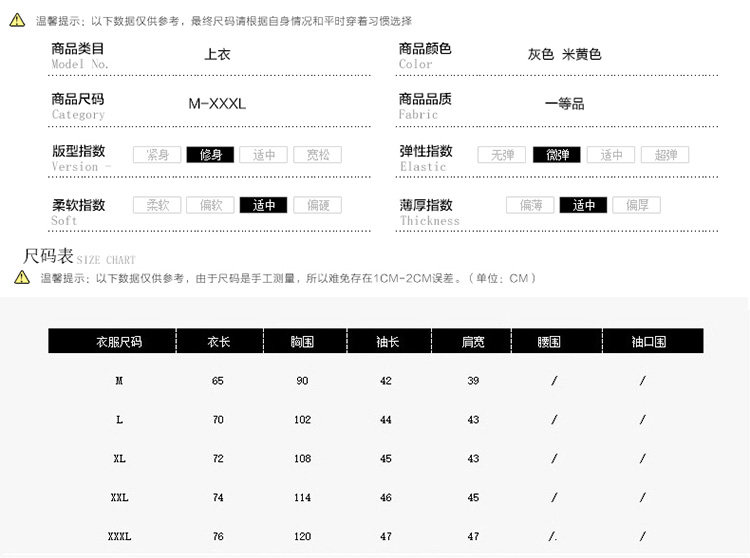750x558 pixels.
Task: Select the 偏软 softness option
Action: coord(210,205)
